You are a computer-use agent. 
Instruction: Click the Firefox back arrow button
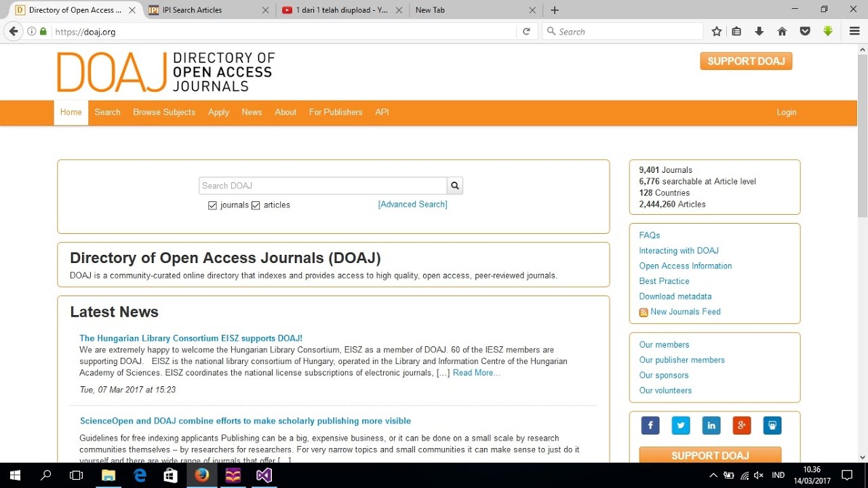pos(13,31)
